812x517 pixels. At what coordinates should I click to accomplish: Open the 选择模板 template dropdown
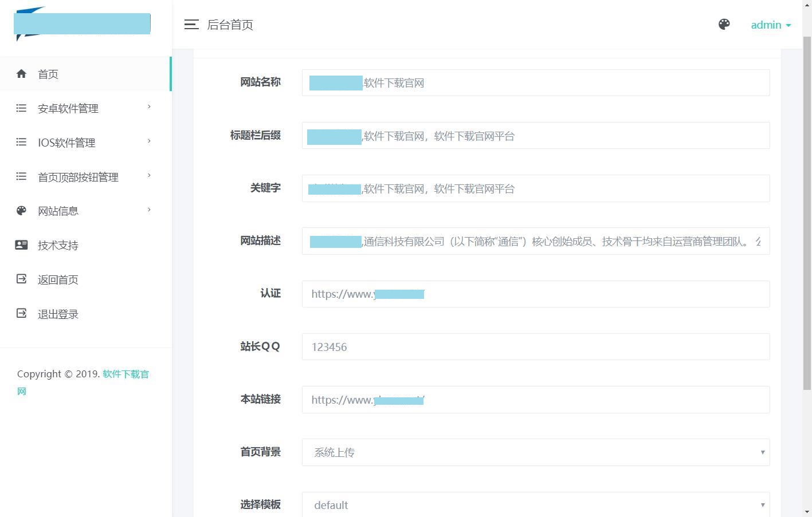click(x=535, y=504)
